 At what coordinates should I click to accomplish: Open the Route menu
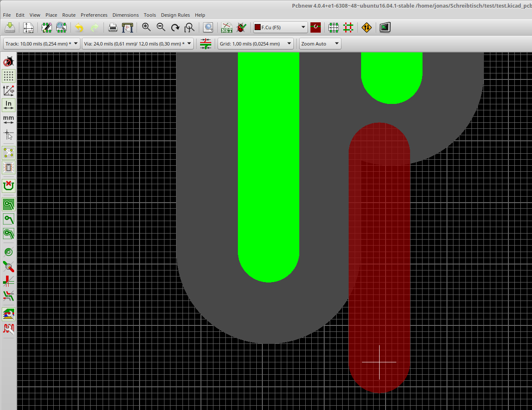69,15
